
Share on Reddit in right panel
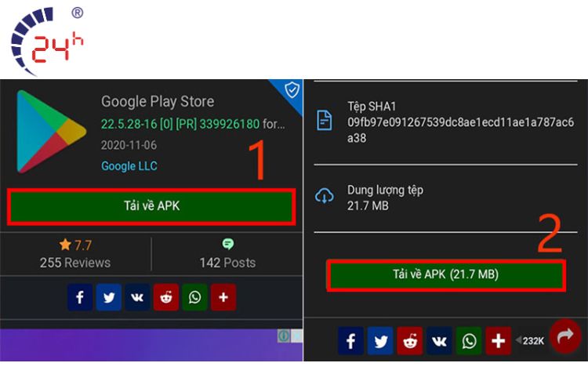click(x=410, y=341)
